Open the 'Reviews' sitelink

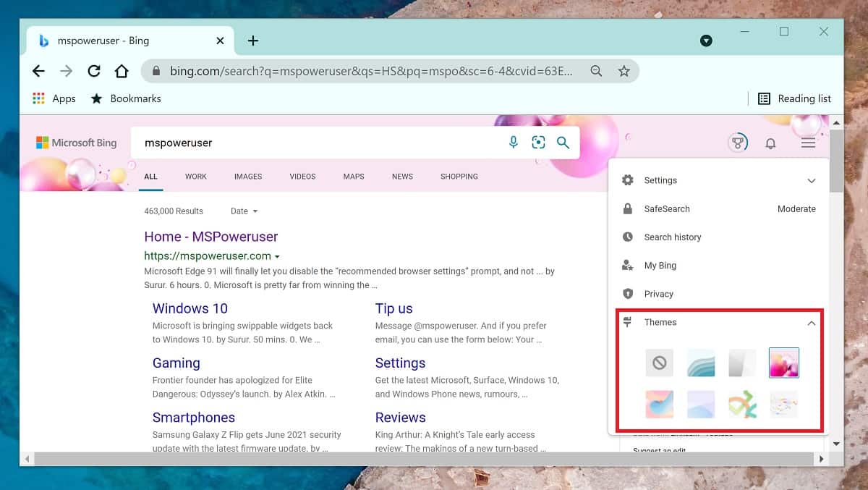point(400,418)
